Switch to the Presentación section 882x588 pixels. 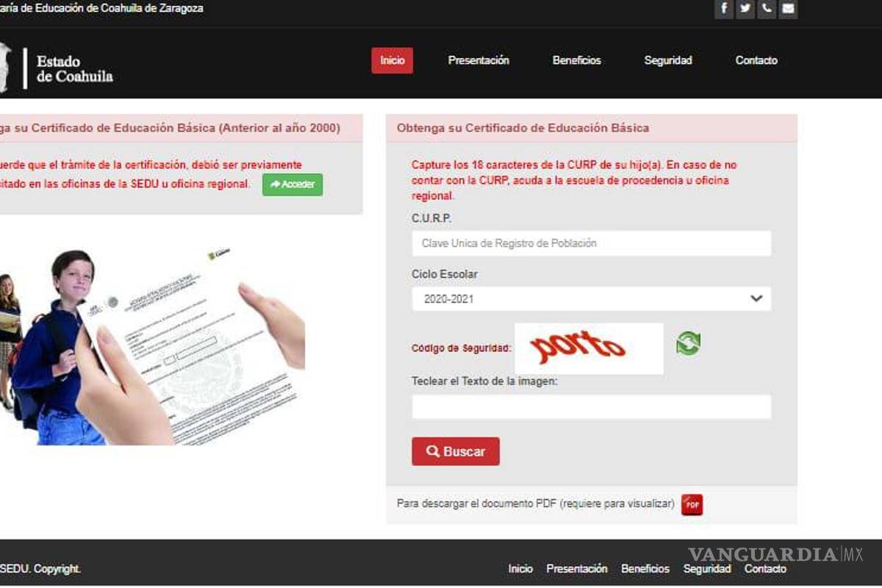click(x=478, y=60)
